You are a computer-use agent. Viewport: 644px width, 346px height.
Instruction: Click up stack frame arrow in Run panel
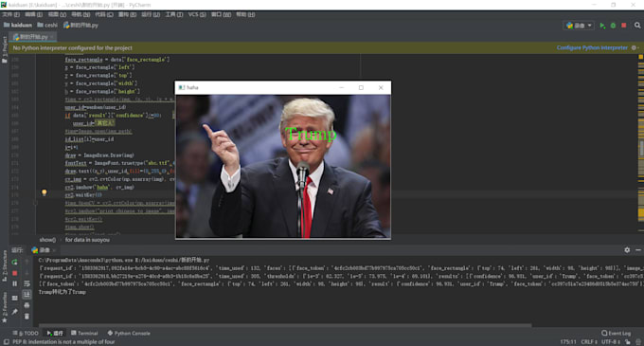(x=27, y=262)
